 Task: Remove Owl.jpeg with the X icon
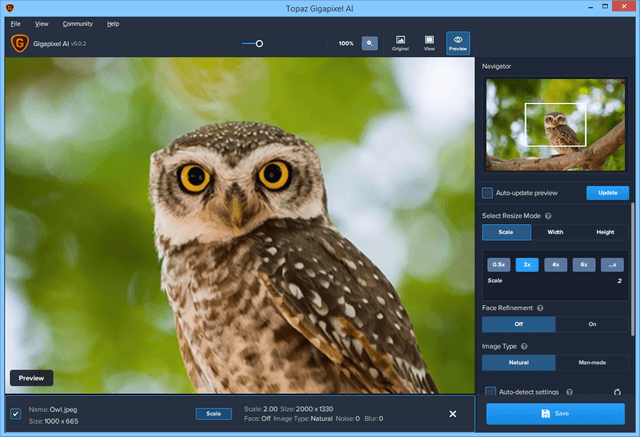click(x=453, y=414)
